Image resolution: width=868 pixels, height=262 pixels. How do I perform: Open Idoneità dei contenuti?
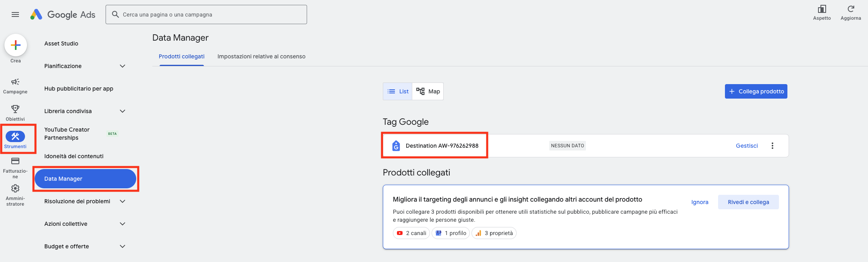[74, 156]
